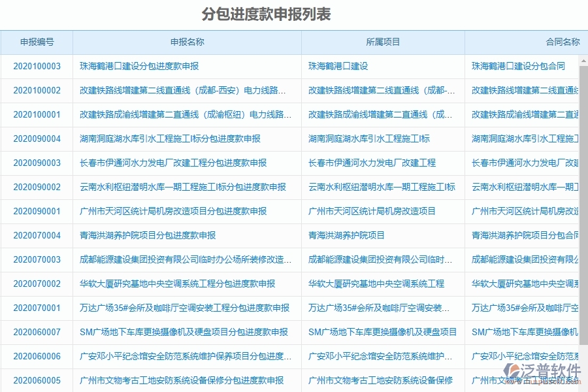The height and width of the screenshot is (392, 588).
Task: Click 长春市伊通河水力发电厂改建工程 project cell
Action: point(372,163)
